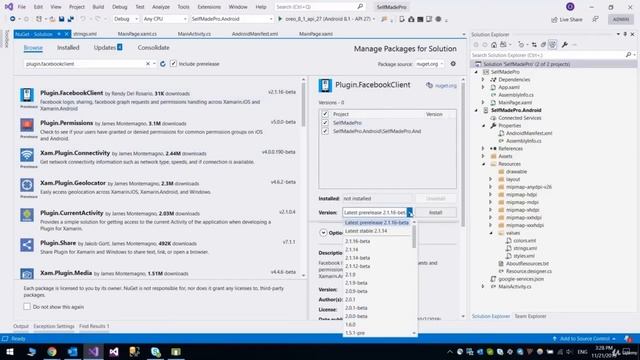The image size is (640, 360).
Task: Toggle the Project header select-all checkbox
Action: coord(325,114)
